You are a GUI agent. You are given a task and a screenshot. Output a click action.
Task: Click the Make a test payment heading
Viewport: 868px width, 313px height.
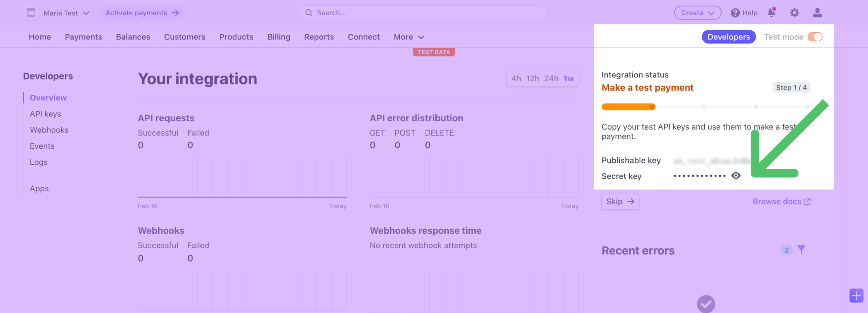point(647,87)
